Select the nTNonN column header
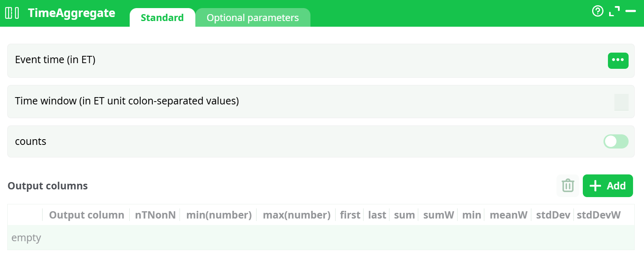 tap(155, 215)
